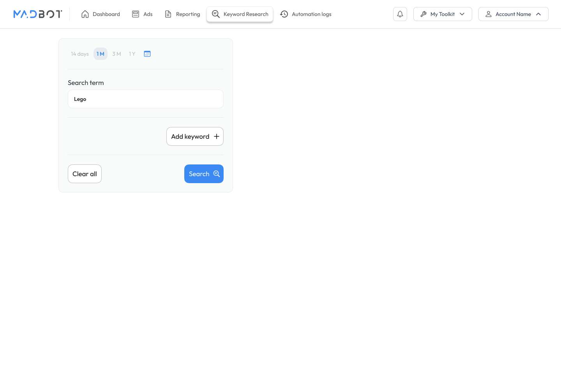The width and height of the screenshot is (561, 392).
Task: Switch to the 3 M time range
Action: coord(116,54)
